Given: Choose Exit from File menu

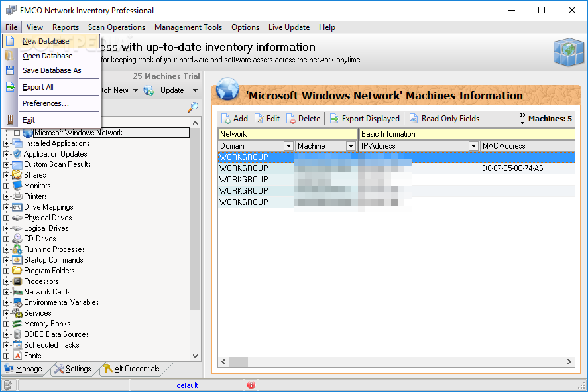Looking at the screenshot, I should tap(51, 119).
